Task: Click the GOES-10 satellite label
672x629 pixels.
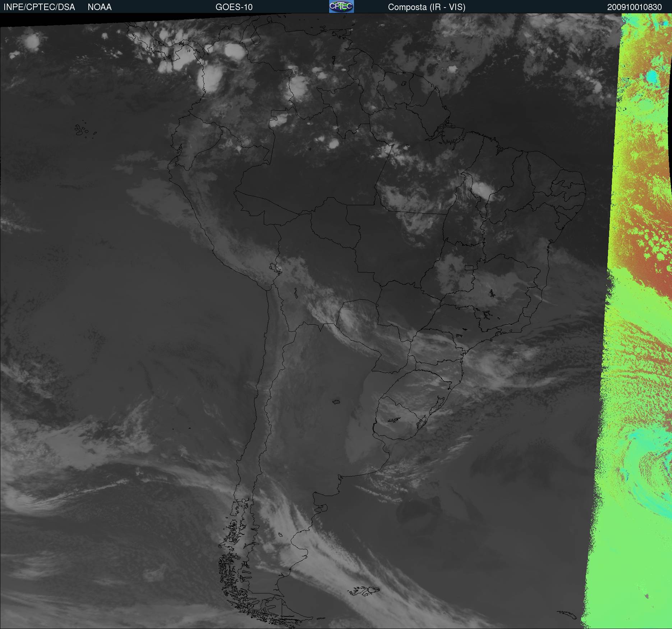Action: pyautogui.click(x=234, y=7)
